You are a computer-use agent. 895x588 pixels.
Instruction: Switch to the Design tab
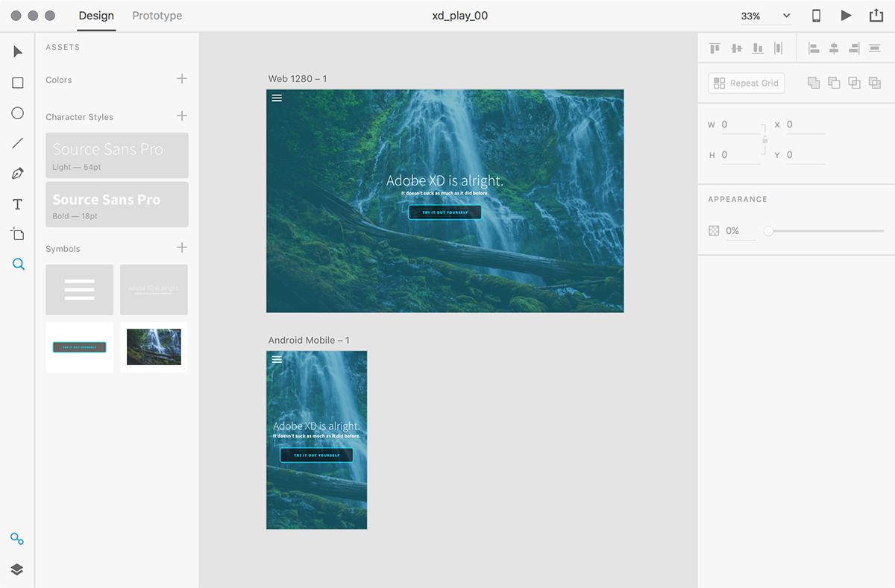[x=96, y=16]
